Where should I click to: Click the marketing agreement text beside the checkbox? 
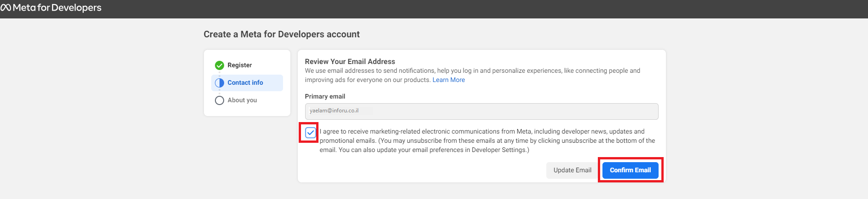pos(487,140)
